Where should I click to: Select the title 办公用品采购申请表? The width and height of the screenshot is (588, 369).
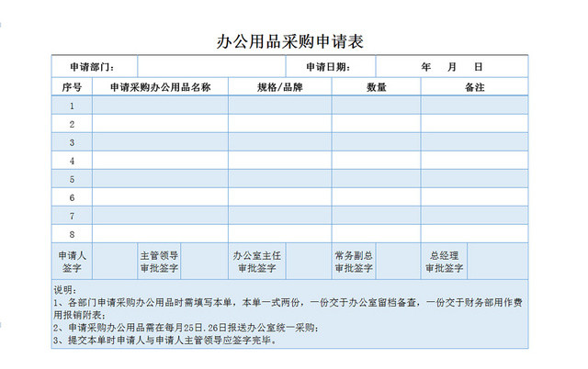[x=290, y=41]
